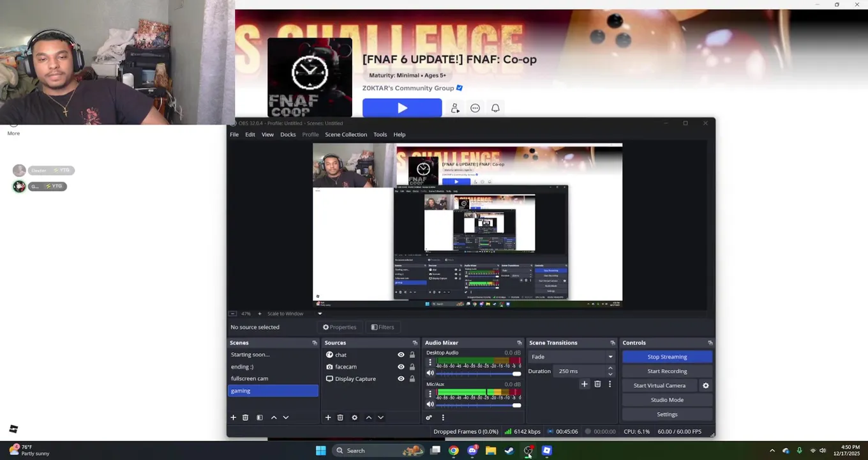This screenshot has width=868, height=460.
Task: Toggle visibility of facecam source
Action: tap(401, 367)
